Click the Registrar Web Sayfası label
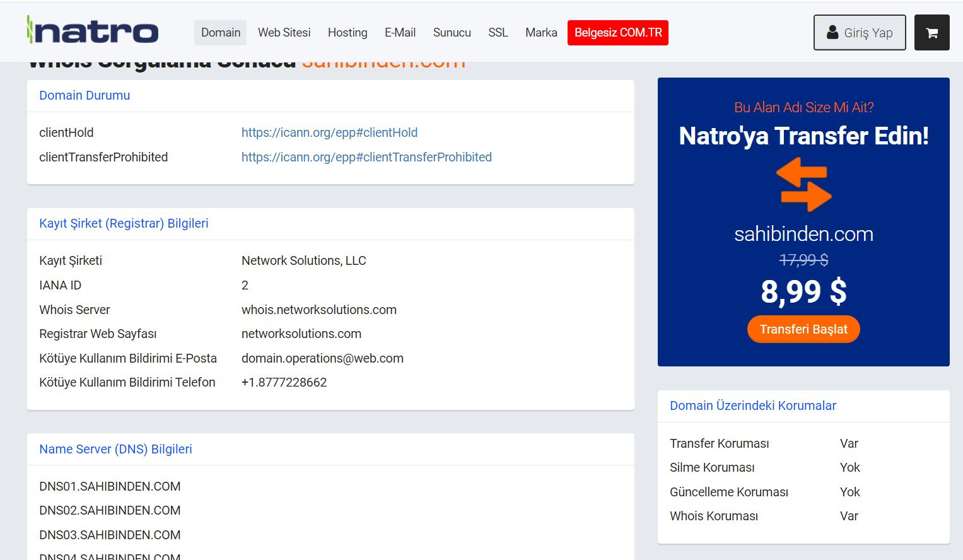This screenshot has height=560, width=963. (x=98, y=334)
